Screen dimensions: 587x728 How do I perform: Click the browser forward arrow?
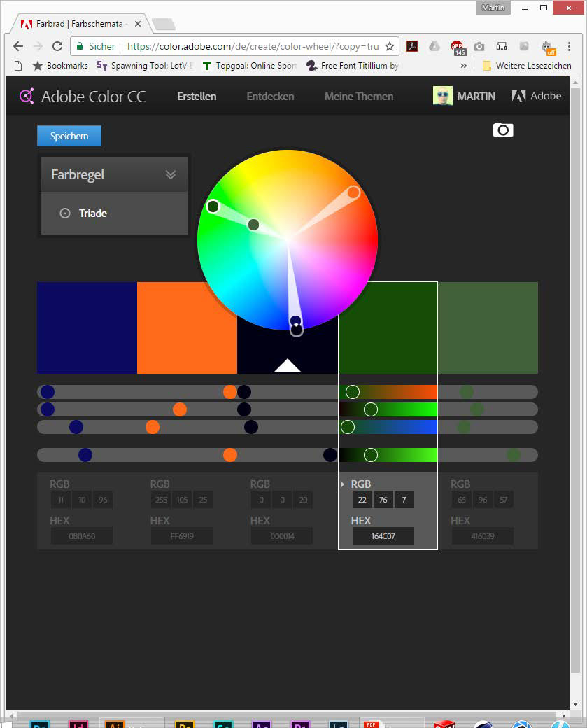point(38,46)
